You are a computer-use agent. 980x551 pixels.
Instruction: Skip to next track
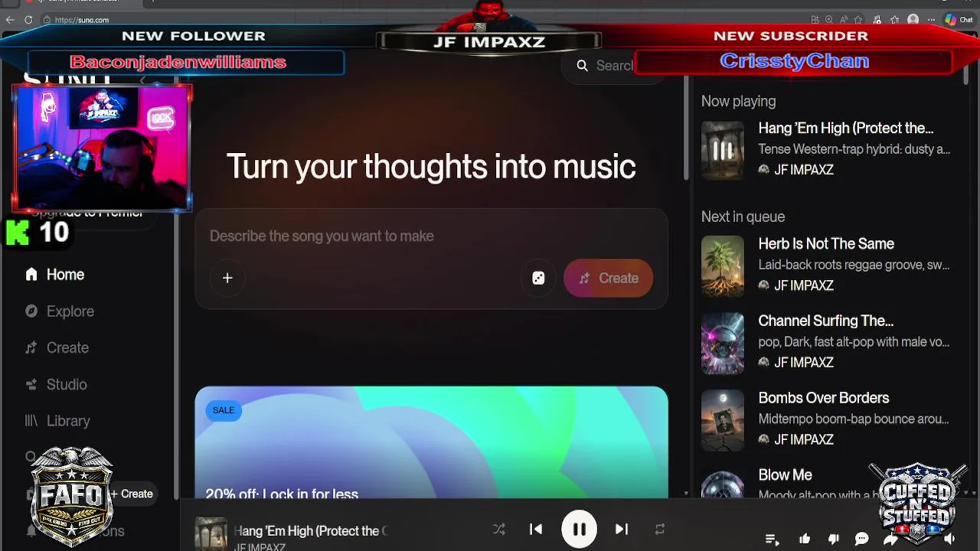tap(622, 529)
